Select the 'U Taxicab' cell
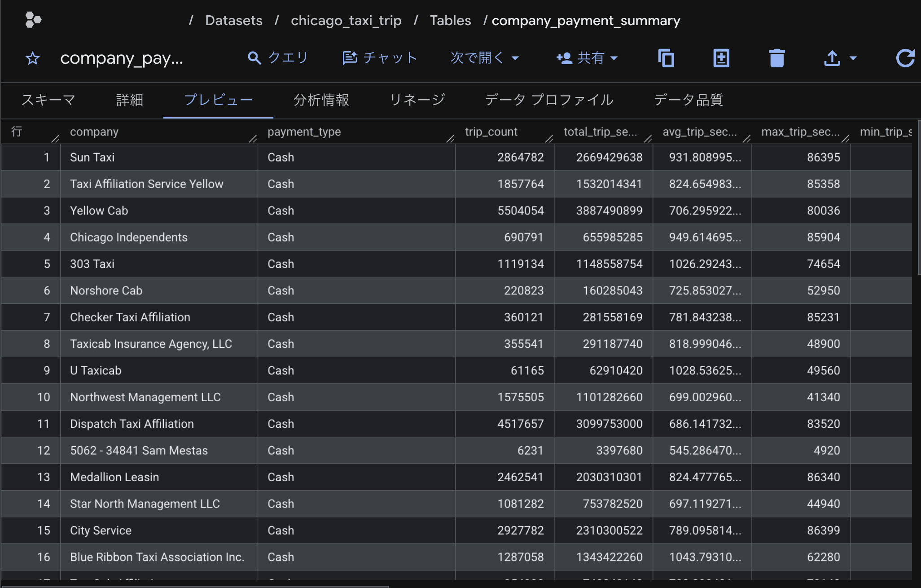Viewport: 921px width, 588px height. point(159,370)
